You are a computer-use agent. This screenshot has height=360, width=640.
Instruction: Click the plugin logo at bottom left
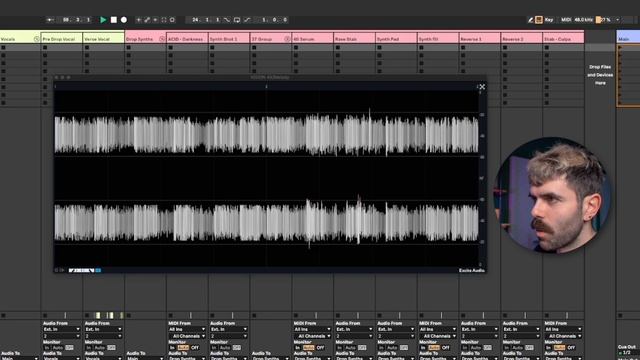pos(84,270)
